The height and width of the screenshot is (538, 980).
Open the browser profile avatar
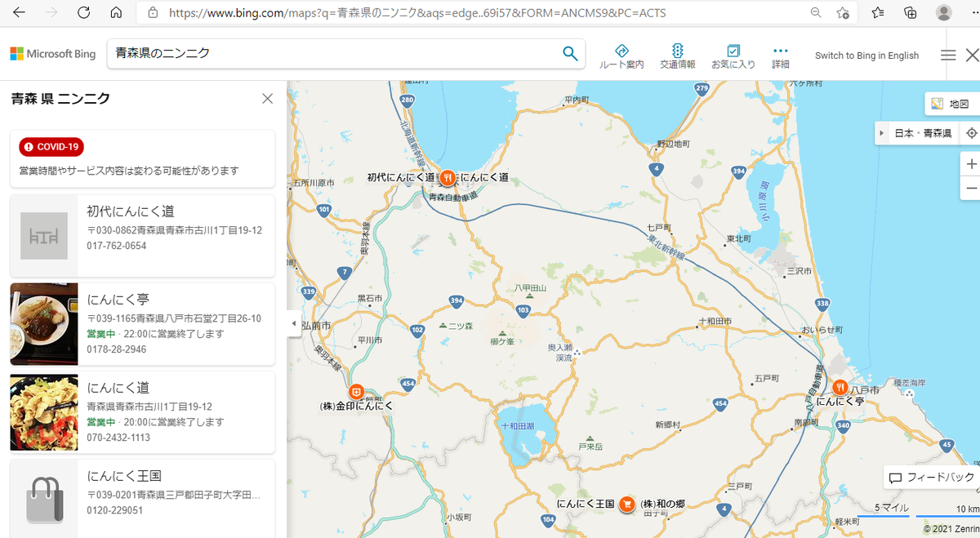click(x=944, y=13)
